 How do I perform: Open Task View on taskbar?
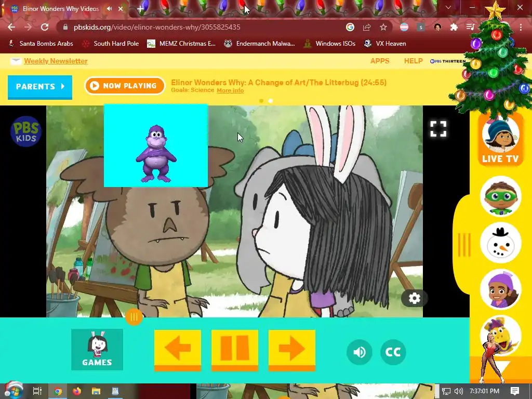(37, 391)
